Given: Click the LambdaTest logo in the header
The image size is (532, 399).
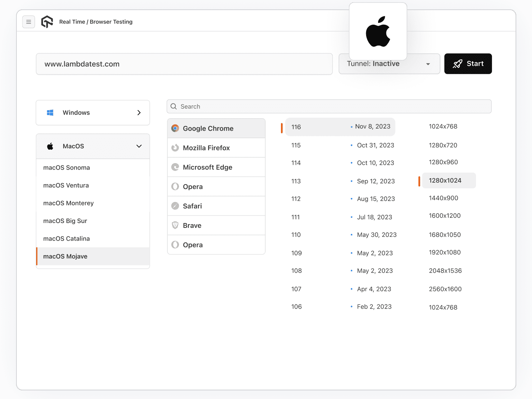Looking at the screenshot, I should tap(47, 22).
